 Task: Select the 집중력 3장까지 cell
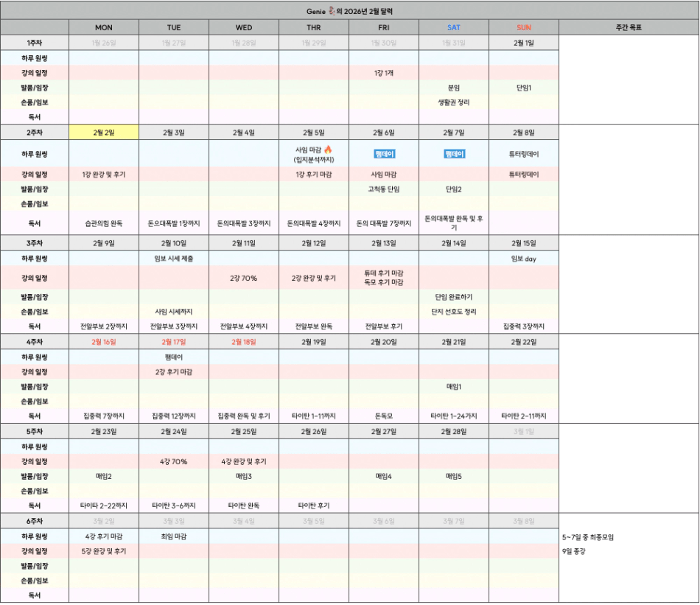tap(524, 326)
